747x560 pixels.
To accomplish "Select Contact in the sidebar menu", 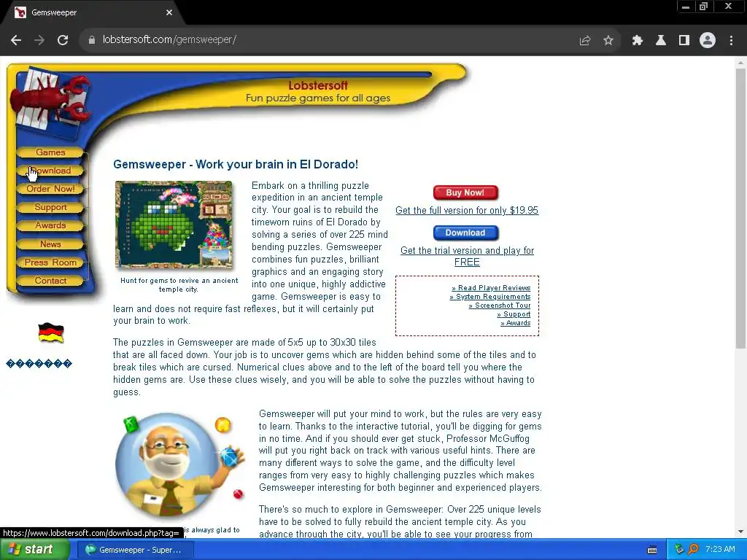I will point(50,281).
